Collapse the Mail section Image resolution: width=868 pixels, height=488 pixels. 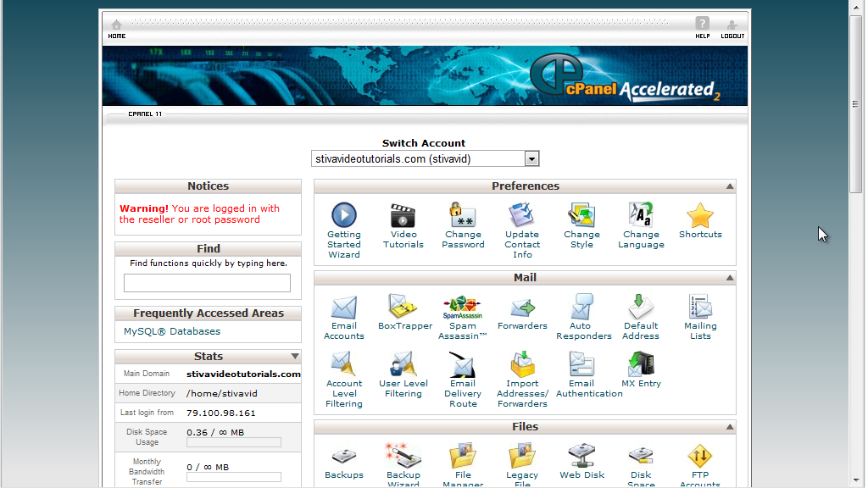[x=730, y=278]
